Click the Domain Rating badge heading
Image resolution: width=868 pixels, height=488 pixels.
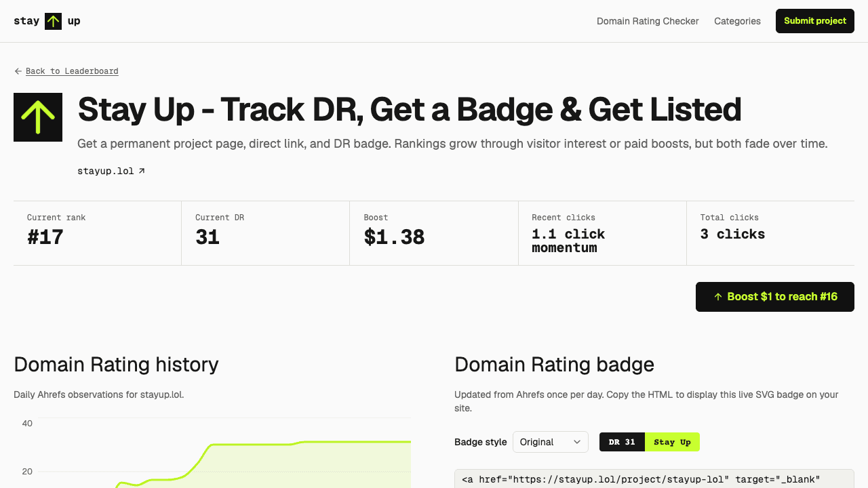(x=554, y=365)
